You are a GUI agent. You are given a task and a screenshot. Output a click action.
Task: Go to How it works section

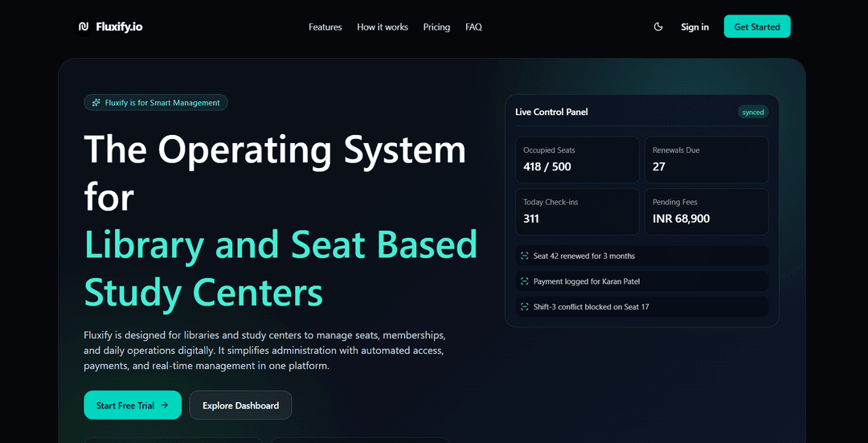click(383, 27)
